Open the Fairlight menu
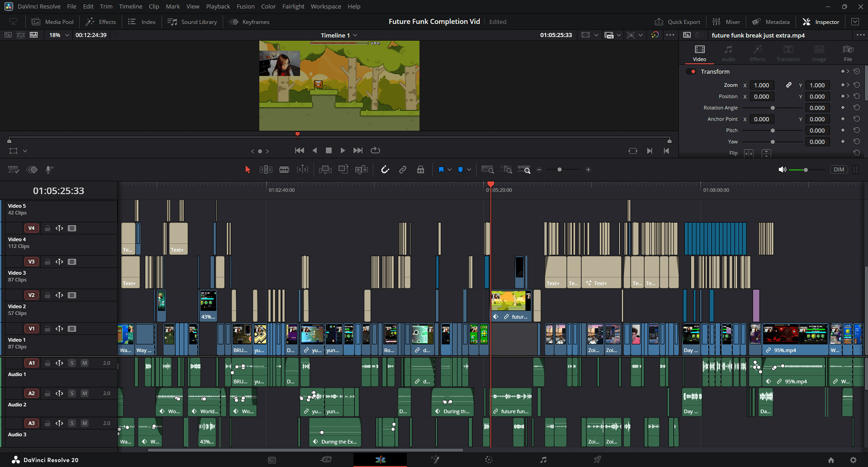Screen dimensions: 868x467 (293, 6)
